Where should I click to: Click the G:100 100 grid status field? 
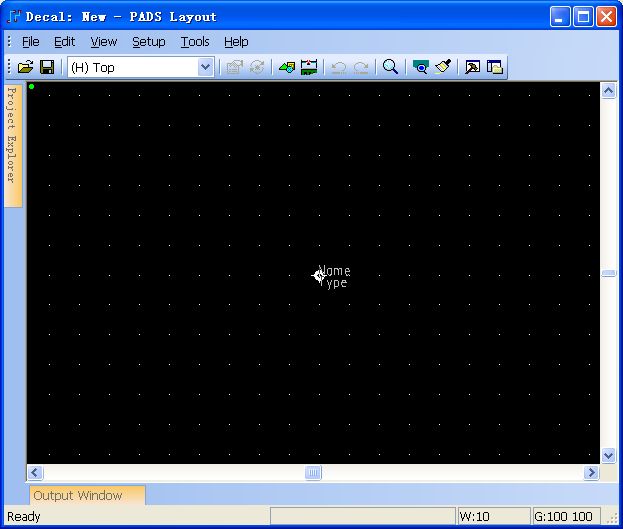click(566, 516)
